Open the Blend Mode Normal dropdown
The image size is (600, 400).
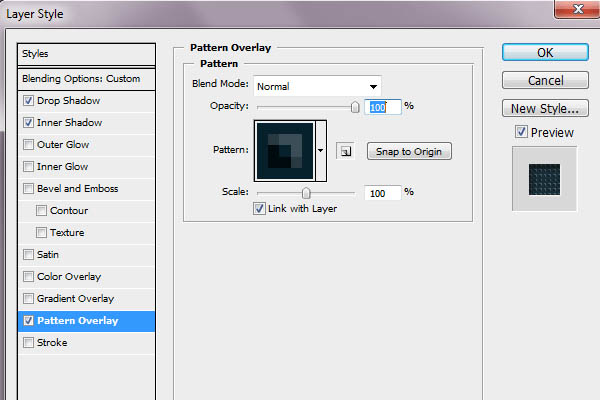(x=317, y=86)
